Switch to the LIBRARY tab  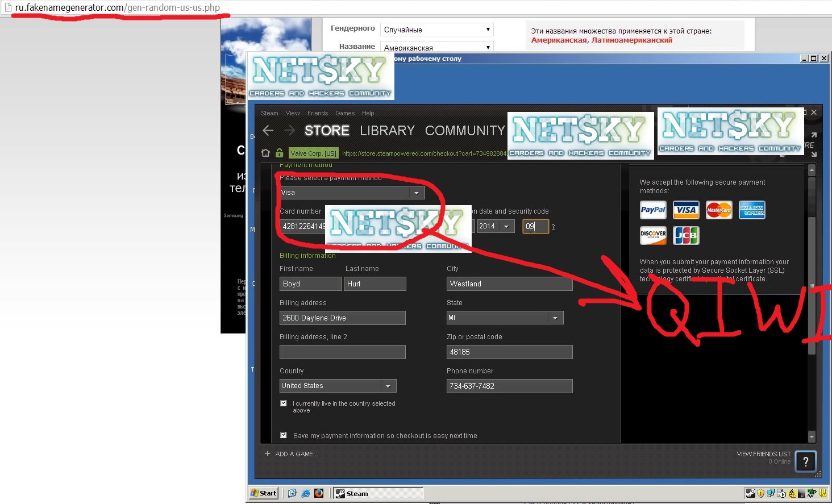pyautogui.click(x=387, y=131)
